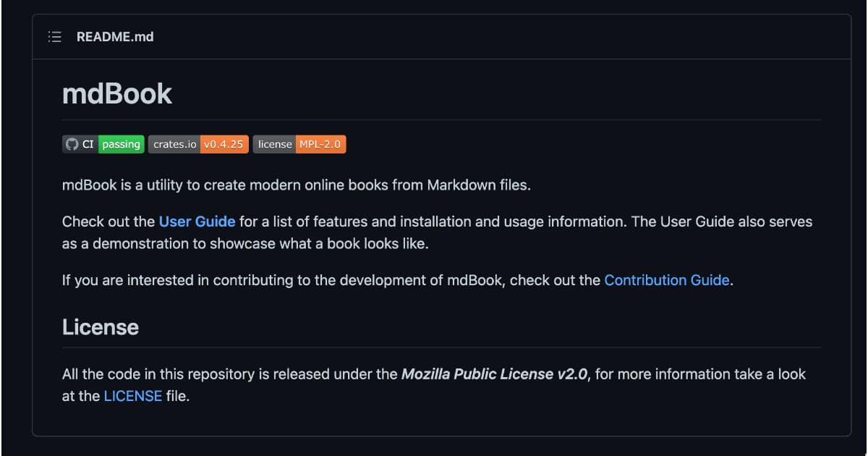Open the v0.4.25 version badge
Screen dimensions: 868x456
click(x=224, y=145)
